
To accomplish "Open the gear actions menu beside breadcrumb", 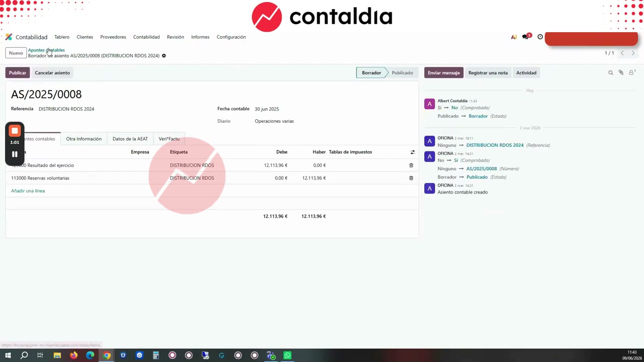I will [x=164, y=56].
